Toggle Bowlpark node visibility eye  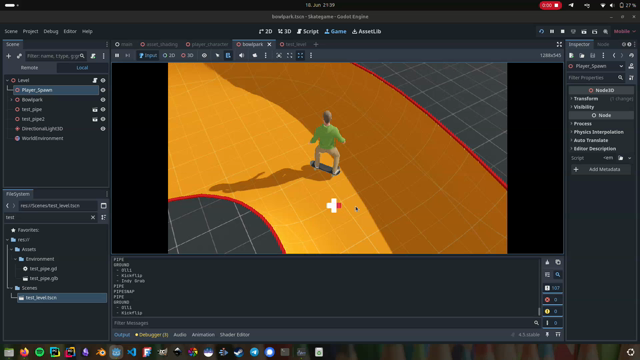coord(103,100)
